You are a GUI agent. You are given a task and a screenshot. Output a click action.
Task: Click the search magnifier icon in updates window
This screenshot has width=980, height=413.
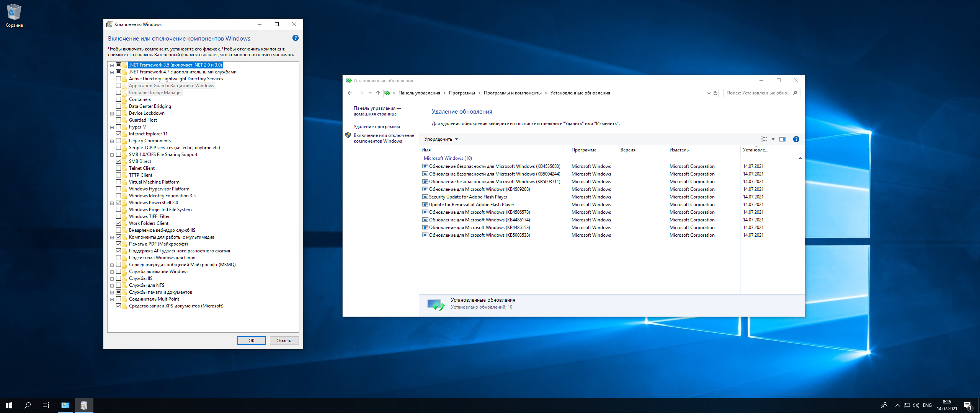pyautogui.click(x=795, y=93)
